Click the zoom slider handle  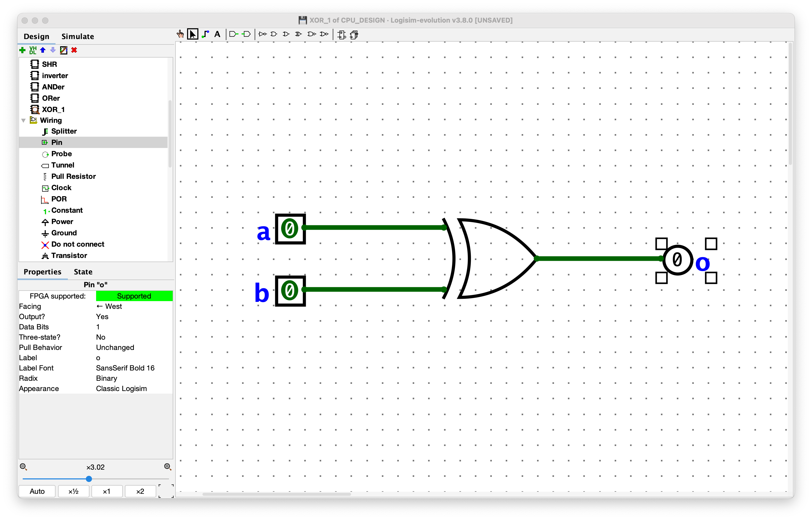pos(89,479)
